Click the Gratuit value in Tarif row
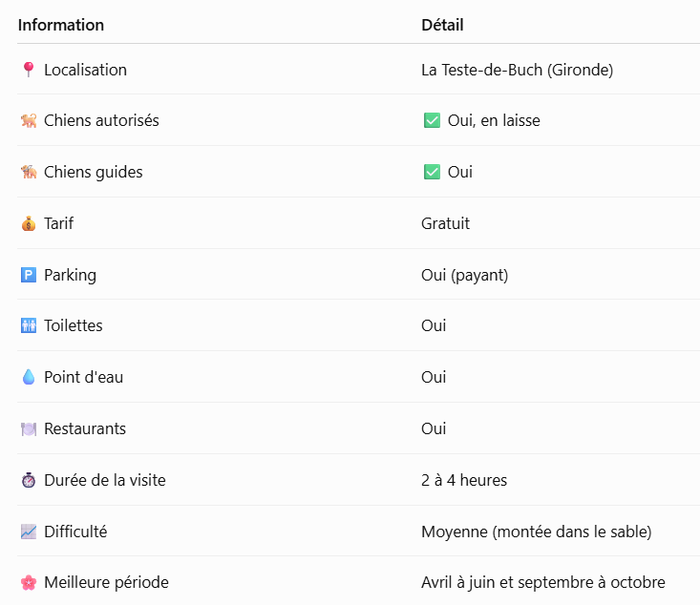Viewport: 700px width, 605px height. 446,223
